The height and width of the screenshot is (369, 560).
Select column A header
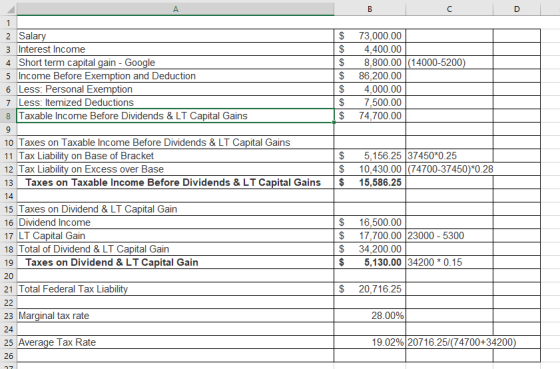(175, 9)
